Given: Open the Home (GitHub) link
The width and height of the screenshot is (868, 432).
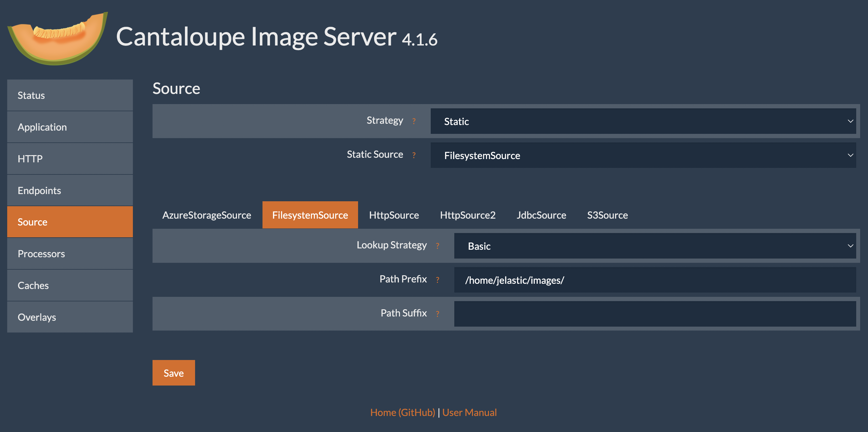Looking at the screenshot, I should (x=403, y=412).
